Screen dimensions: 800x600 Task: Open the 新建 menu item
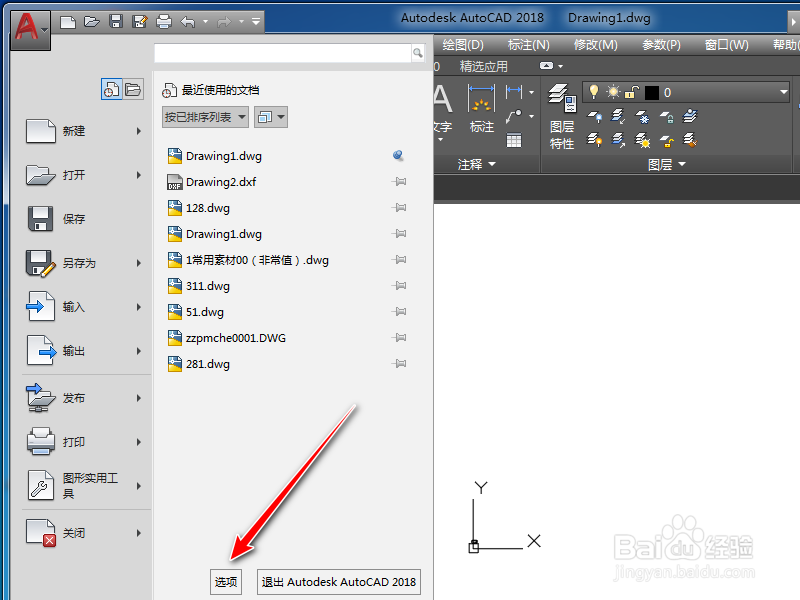coord(84,131)
